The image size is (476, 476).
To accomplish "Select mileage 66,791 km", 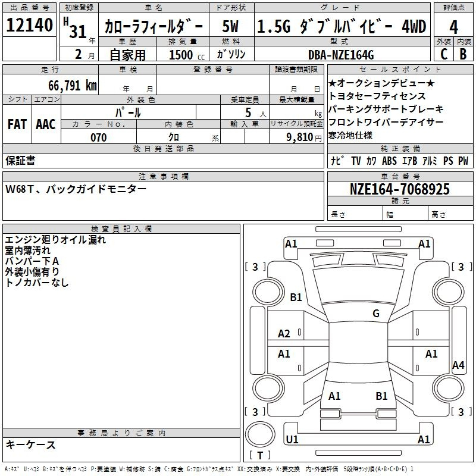I will (73, 86).
